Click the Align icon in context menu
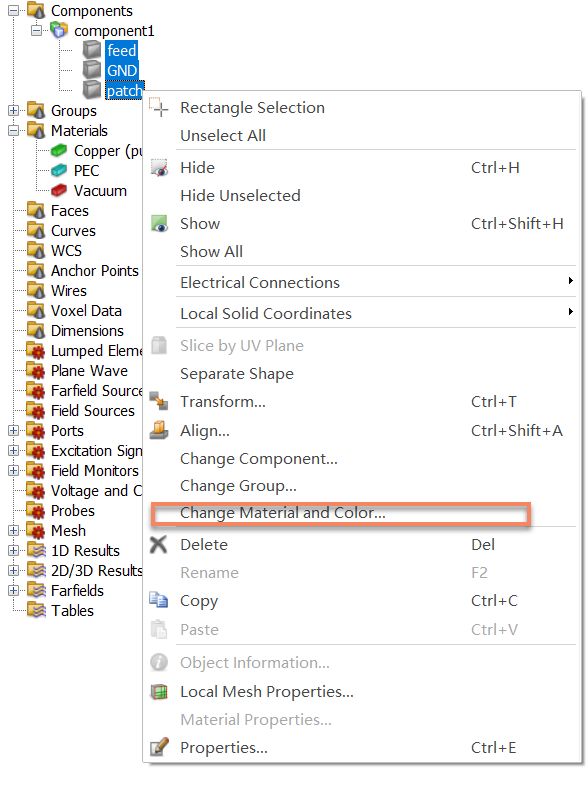 (x=159, y=430)
